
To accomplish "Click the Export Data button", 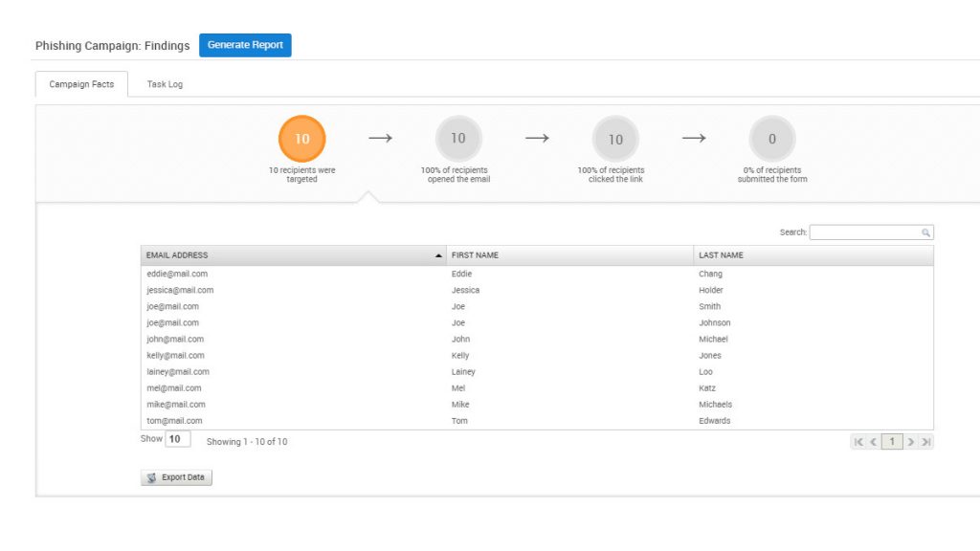I will 176,477.
